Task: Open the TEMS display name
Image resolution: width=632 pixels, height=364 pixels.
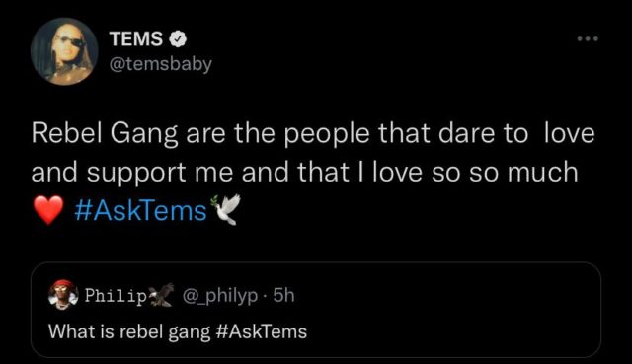Action: [x=136, y=39]
